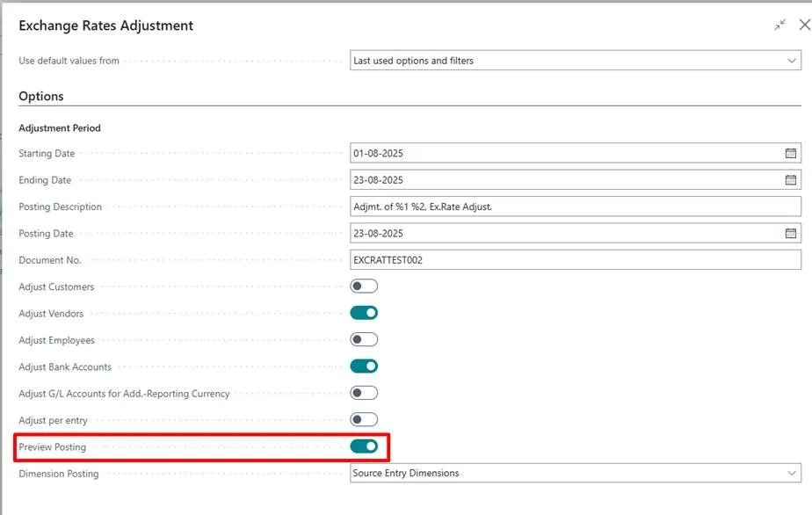Collapse the dialog using the shrink arrows icon

pyautogui.click(x=779, y=25)
